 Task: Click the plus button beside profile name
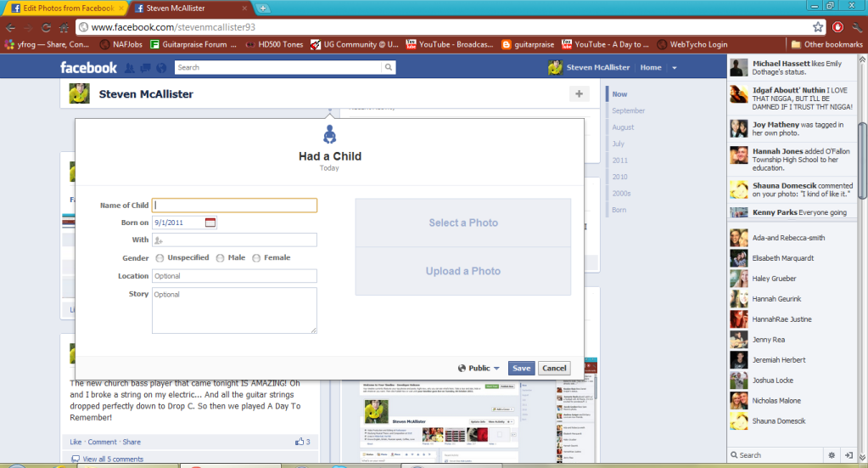579,93
